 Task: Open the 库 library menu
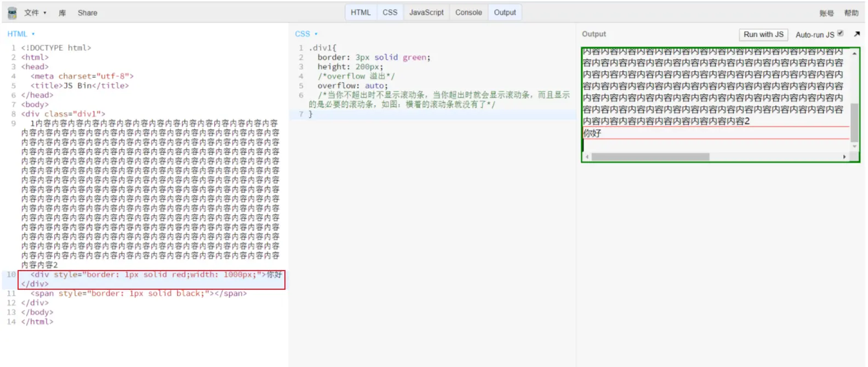click(x=62, y=13)
